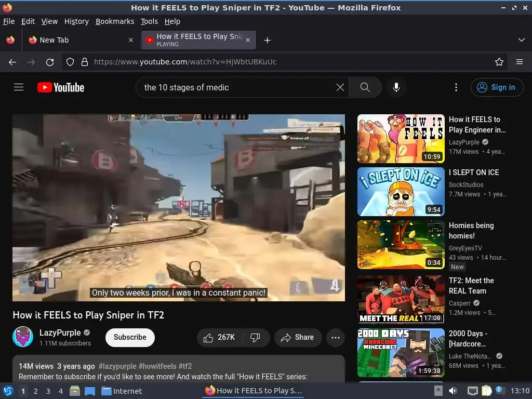View site security padlock info

85,62
